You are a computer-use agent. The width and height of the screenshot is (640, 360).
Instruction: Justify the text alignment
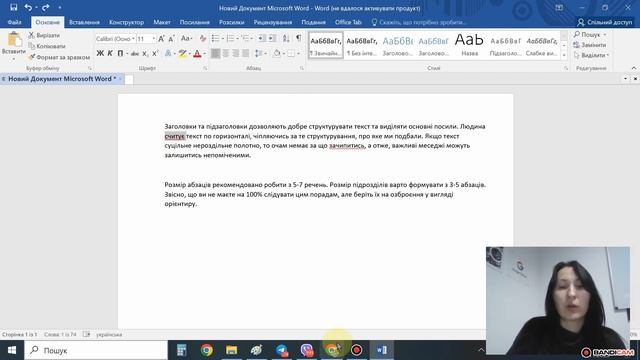[245, 53]
